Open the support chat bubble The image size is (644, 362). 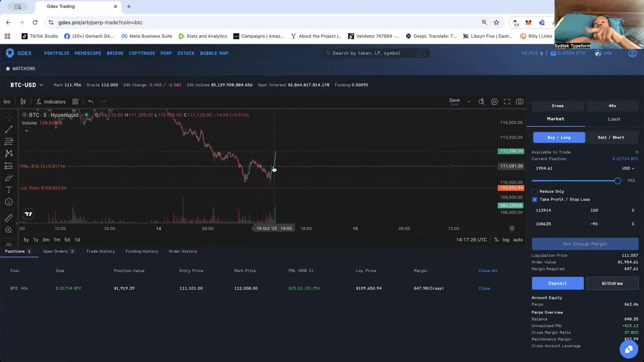[628, 349]
